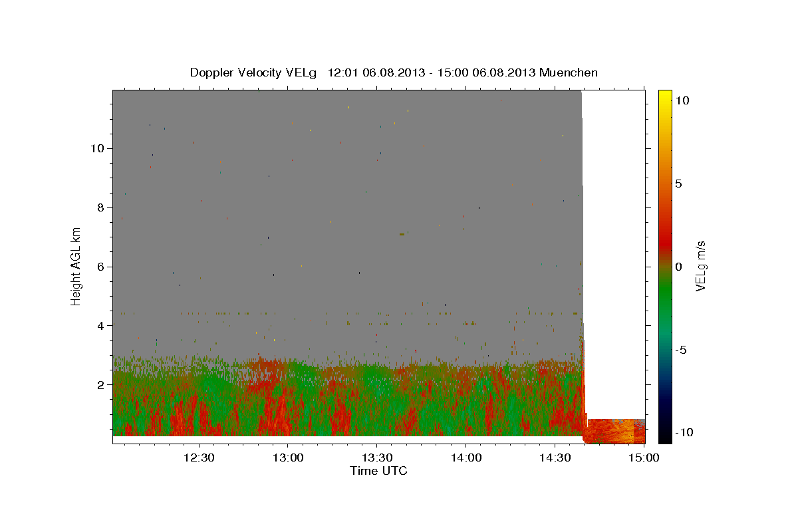Click the 'Height AGL km' axis title
798x532 pixels.
pos(76,267)
